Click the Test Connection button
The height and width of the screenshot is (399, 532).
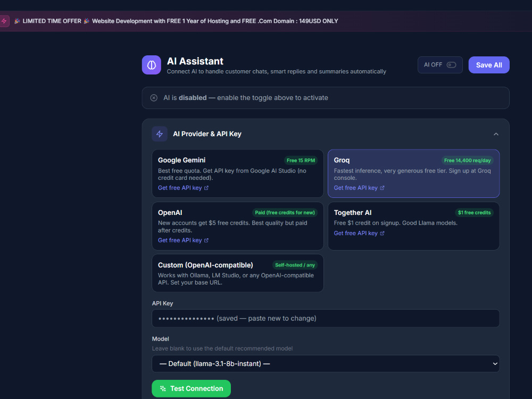pyautogui.click(x=191, y=388)
